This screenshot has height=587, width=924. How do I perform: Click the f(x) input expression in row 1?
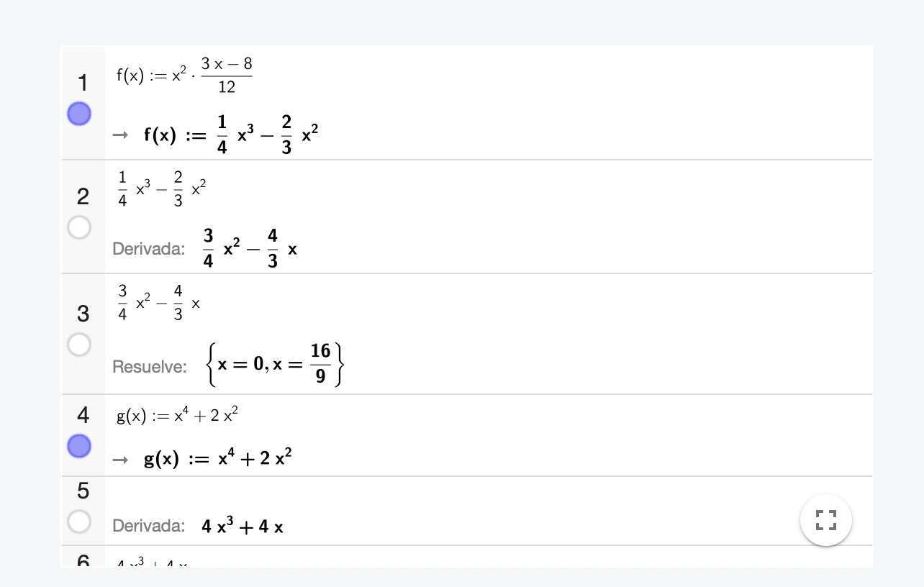pyautogui.click(x=184, y=75)
